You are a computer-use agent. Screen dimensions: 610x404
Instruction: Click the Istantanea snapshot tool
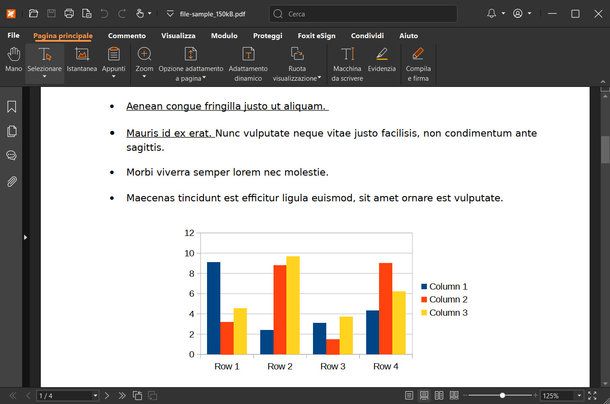tap(82, 60)
